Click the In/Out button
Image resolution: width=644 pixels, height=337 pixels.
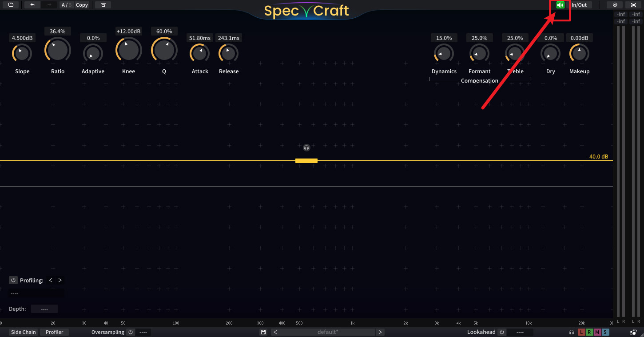pos(579,5)
